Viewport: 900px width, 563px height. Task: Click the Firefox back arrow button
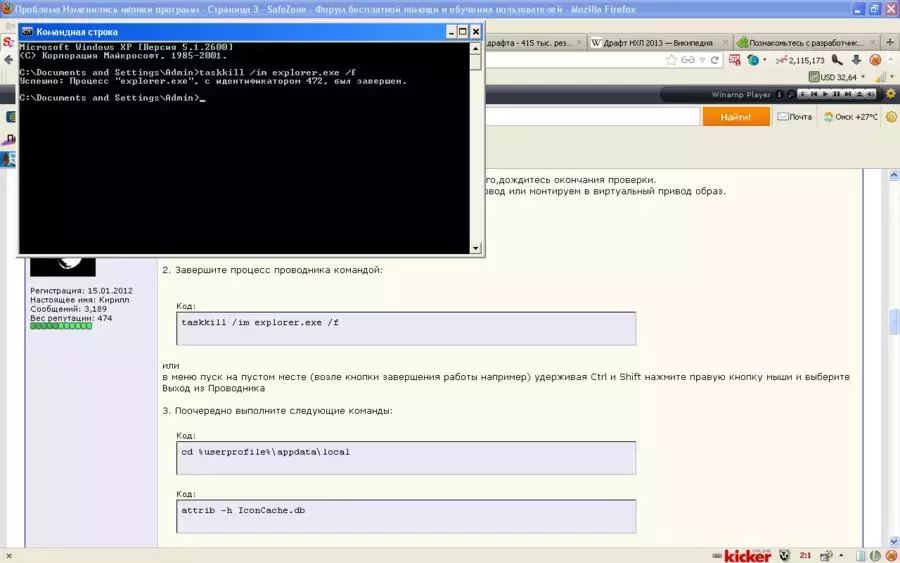[x=8, y=60]
